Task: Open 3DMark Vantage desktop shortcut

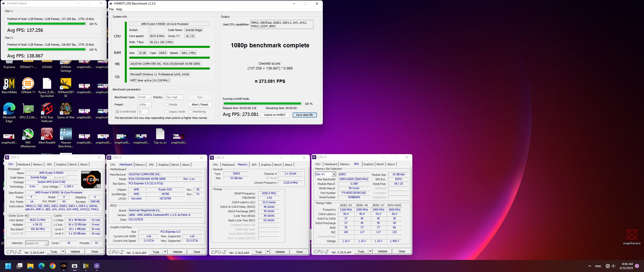Action: (66, 66)
